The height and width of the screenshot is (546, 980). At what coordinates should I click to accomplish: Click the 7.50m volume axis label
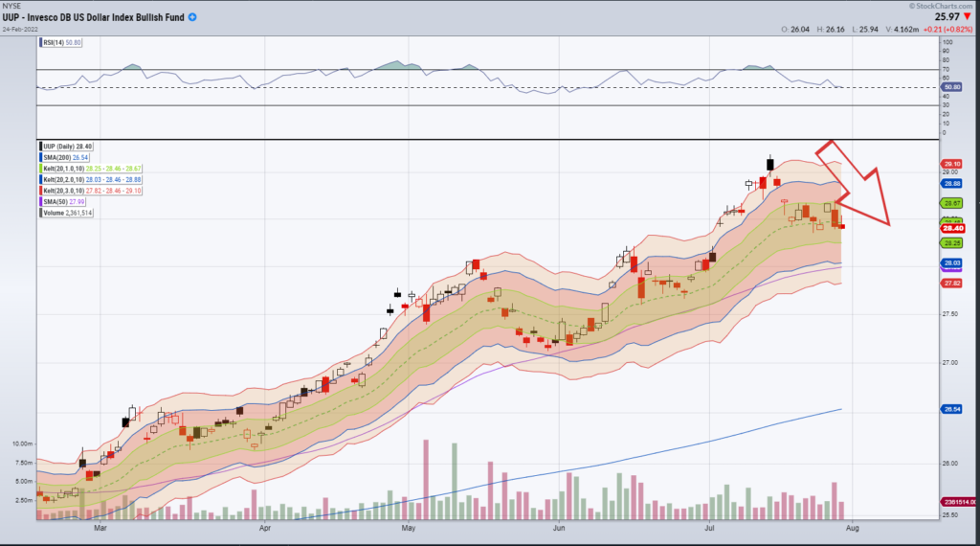24,463
